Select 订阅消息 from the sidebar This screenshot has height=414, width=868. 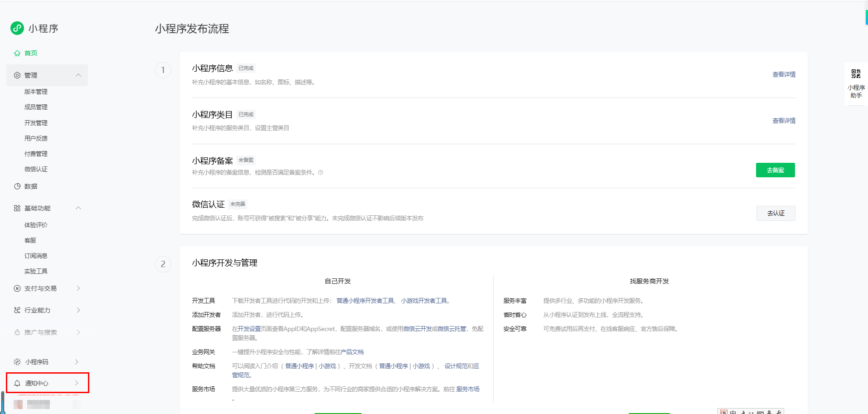point(36,256)
